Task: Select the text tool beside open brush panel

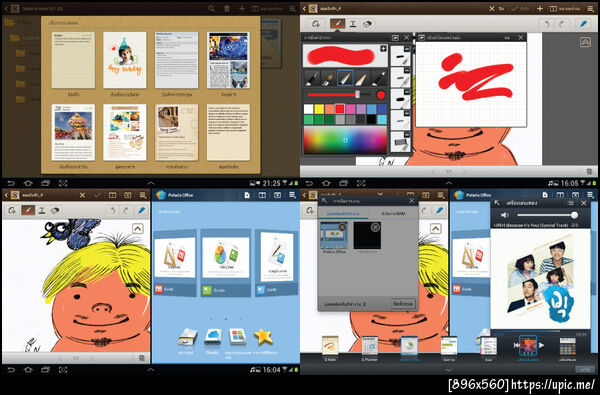Action: tap(353, 24)
